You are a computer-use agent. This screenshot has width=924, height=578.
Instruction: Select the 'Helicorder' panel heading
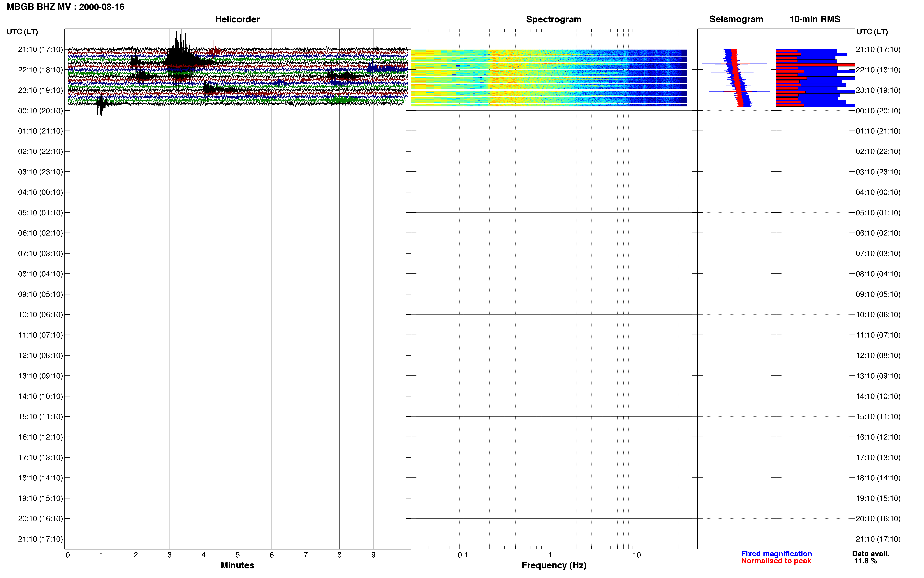[x=237, y=19]
